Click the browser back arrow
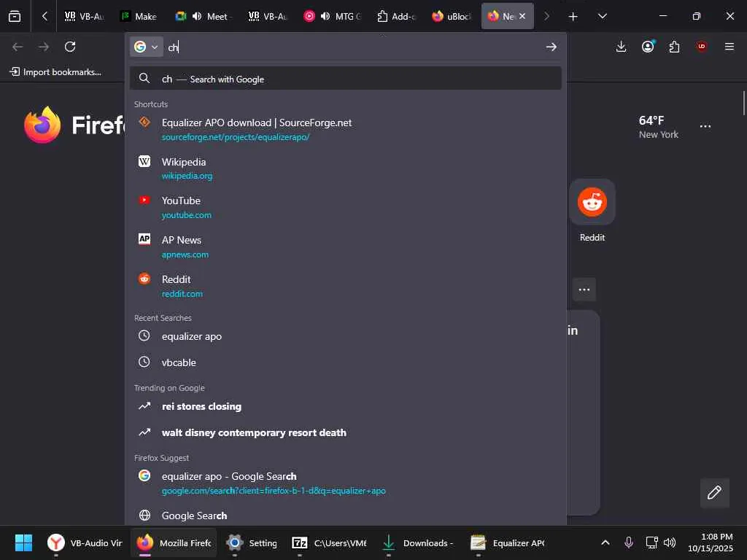This screenshot has height=560, width=747. 18,47
